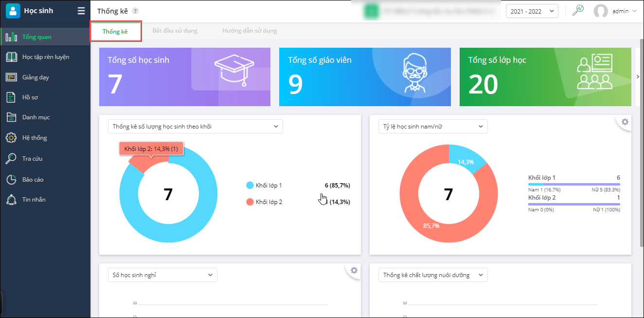
Task: Open the Học tập rèn luyện book icon
Action: click(11, 57)
